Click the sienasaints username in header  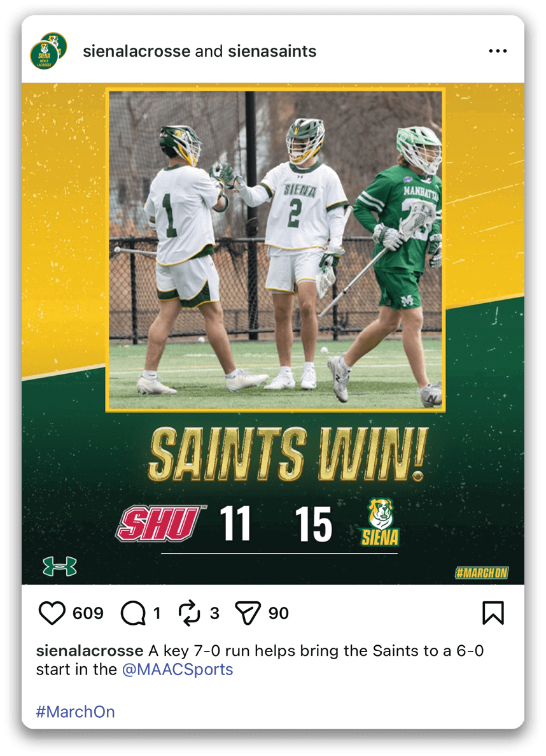(272, 51)
